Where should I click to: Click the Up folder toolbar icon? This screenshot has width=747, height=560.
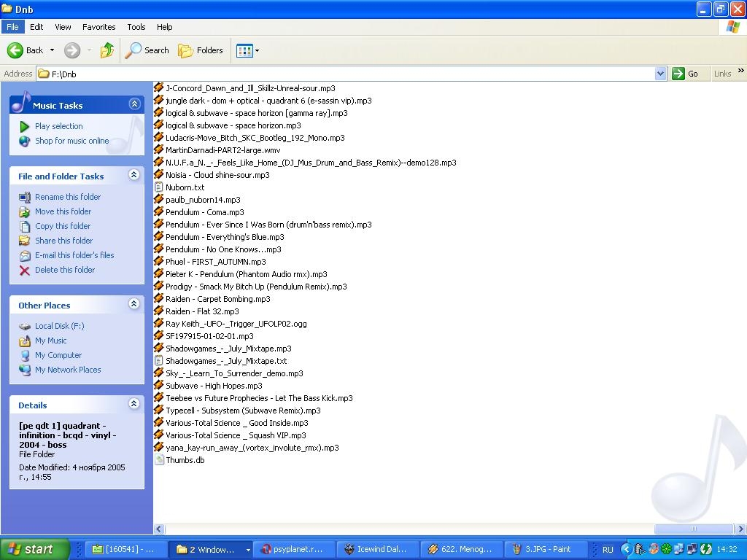click(107, 50)
